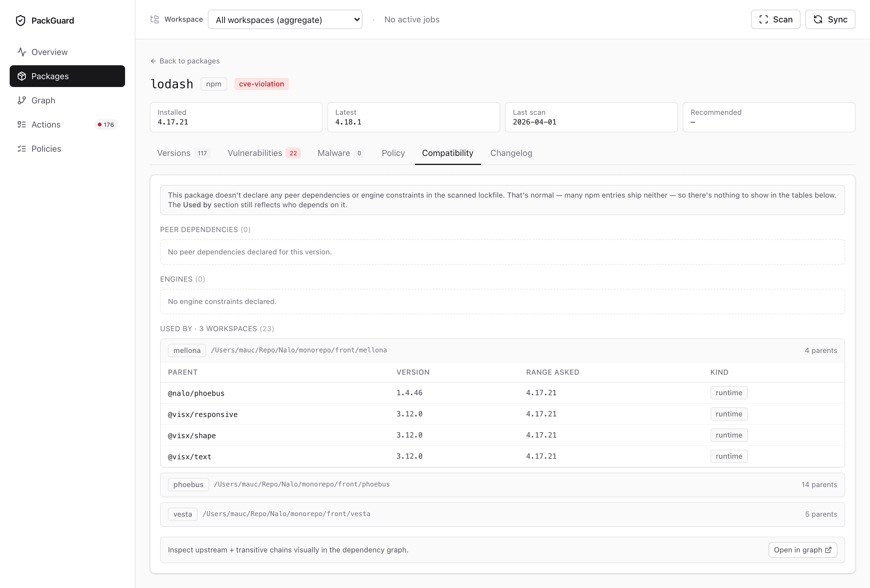Go to Overview in the sidebar

[x=67, y=52]
